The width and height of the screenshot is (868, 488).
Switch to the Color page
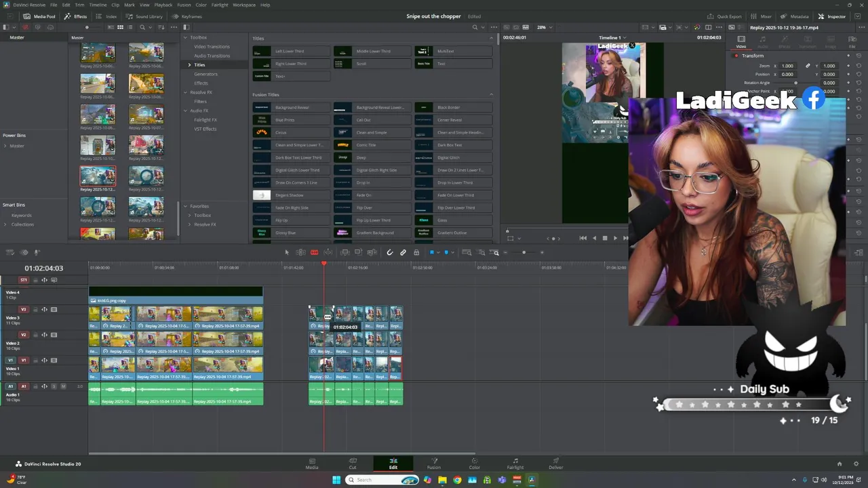coord(475,464)
